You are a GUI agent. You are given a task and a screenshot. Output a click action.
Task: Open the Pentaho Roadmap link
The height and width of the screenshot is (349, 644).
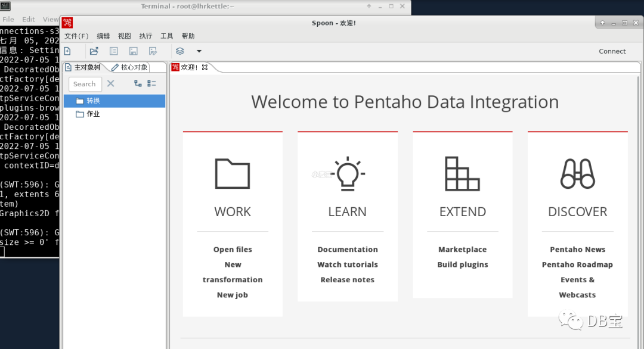pos(577,264)
